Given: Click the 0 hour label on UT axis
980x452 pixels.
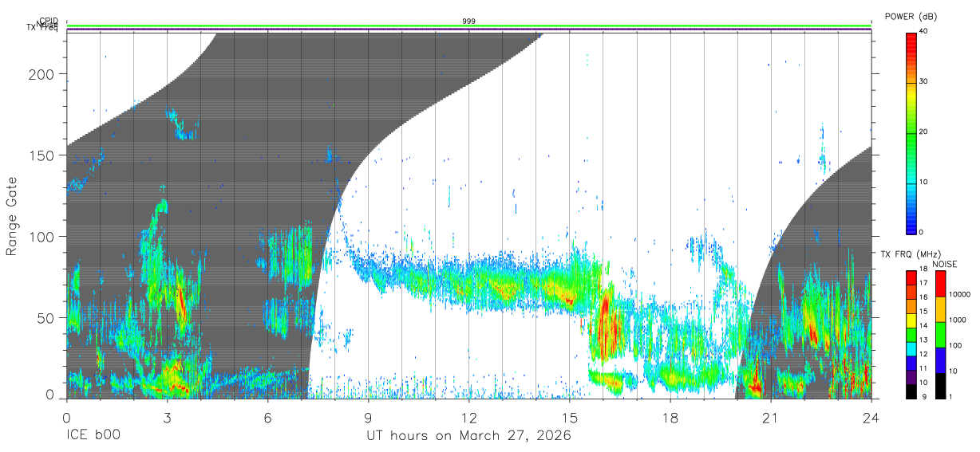Looking at the screenshot, I should click(x=66, y=418).
